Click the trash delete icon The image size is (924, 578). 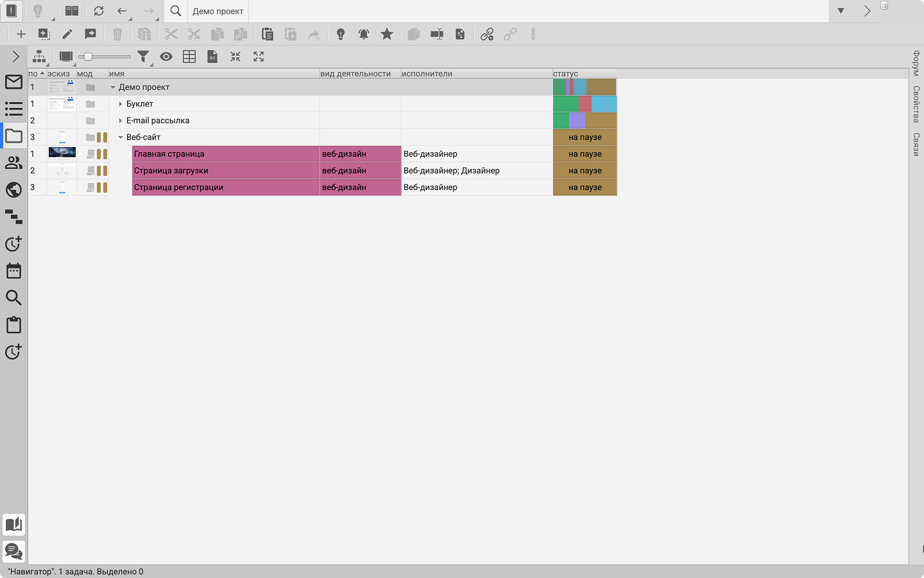click(x=117, y=35)
